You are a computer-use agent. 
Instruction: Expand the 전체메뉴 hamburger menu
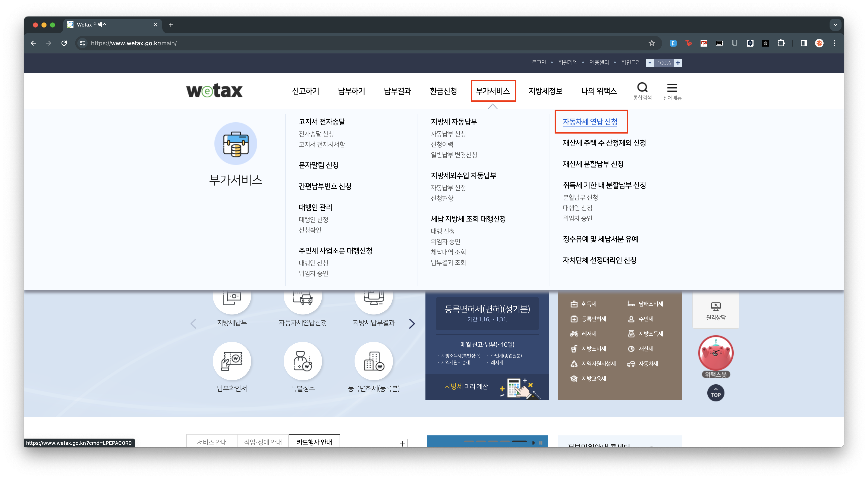[x=672, y=88]
